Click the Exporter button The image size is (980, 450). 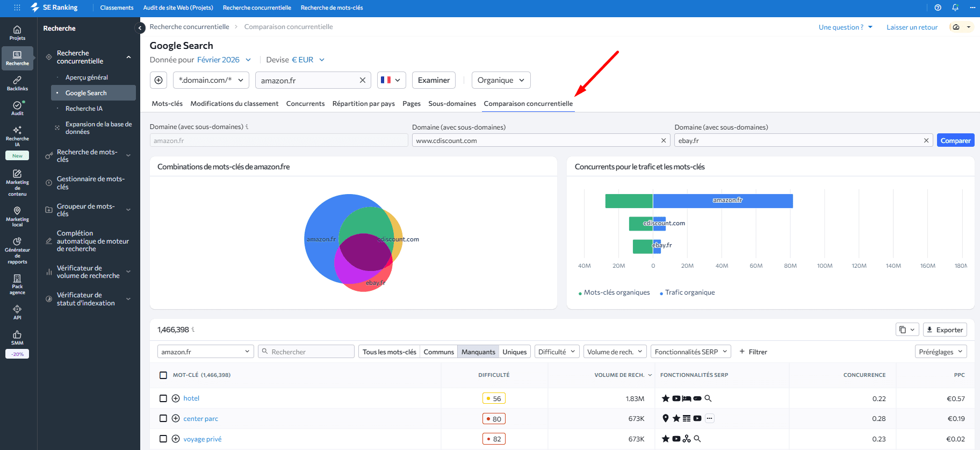tap(945, 330)
